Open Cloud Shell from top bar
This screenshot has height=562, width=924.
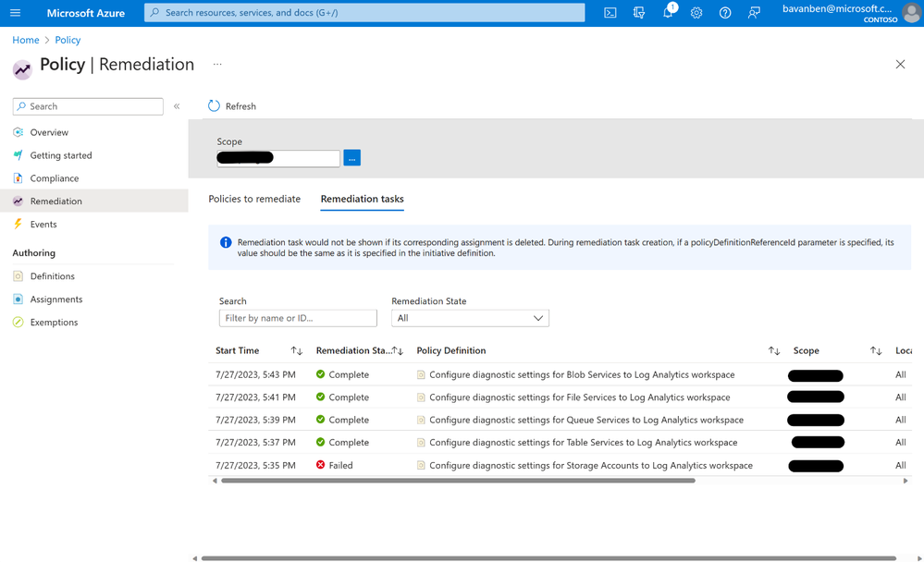[x=610, y=12]
